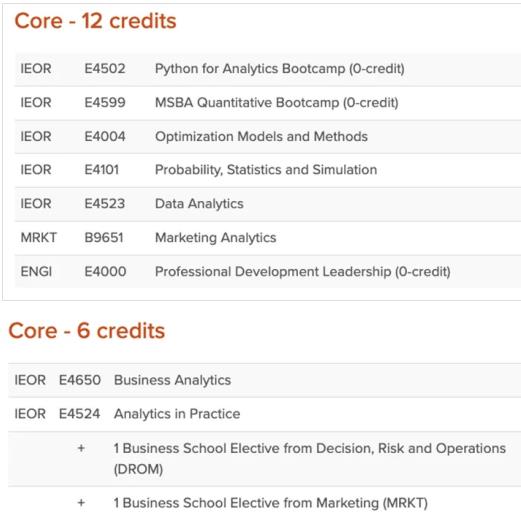This screenshot has width=521, height=527.
Task: Click the ENGI department label
Action: coord(36,272)
